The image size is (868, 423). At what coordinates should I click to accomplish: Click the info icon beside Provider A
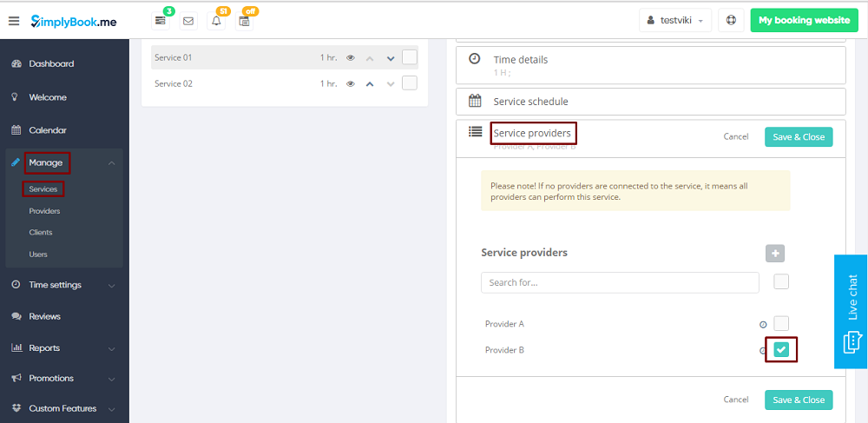pyautogui.click(x=763, y=325)
